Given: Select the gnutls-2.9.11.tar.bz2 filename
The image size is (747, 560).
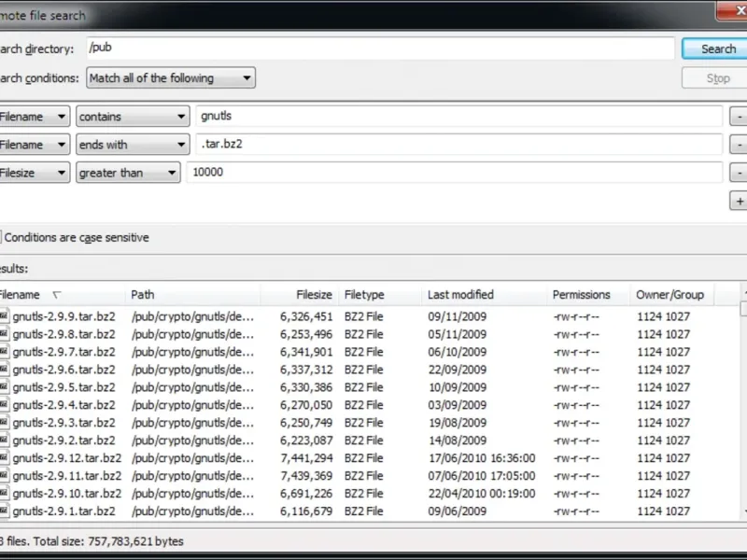Looking at the screenshot, I should click(66, 476).
